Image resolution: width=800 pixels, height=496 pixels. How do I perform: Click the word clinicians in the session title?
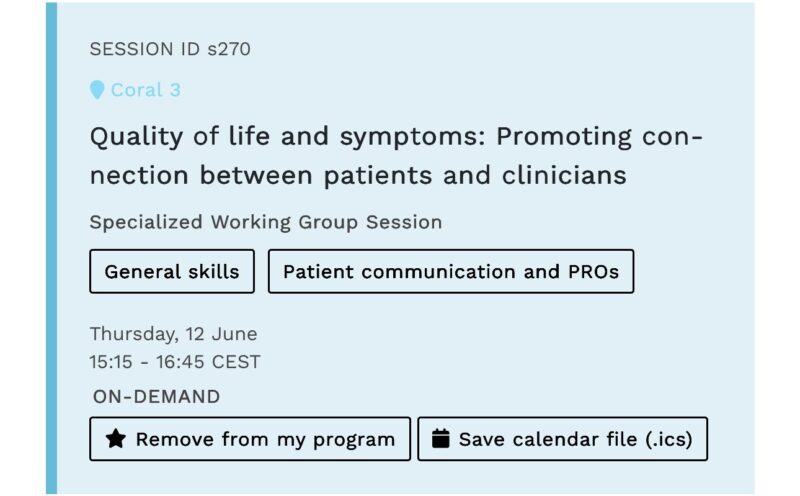tap(564, 175)
